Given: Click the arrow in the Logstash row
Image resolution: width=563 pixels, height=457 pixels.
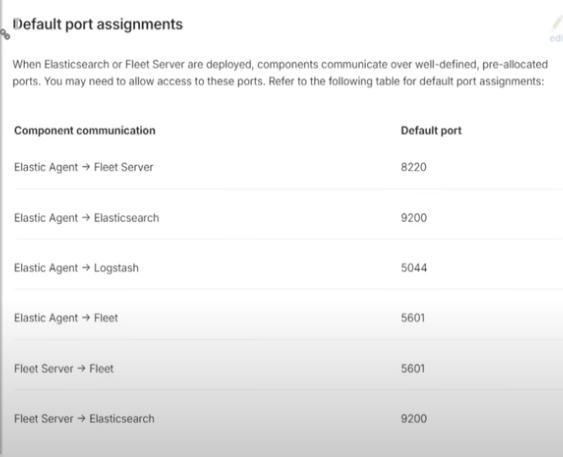Looking at the screenshot, I should [86, 267].
